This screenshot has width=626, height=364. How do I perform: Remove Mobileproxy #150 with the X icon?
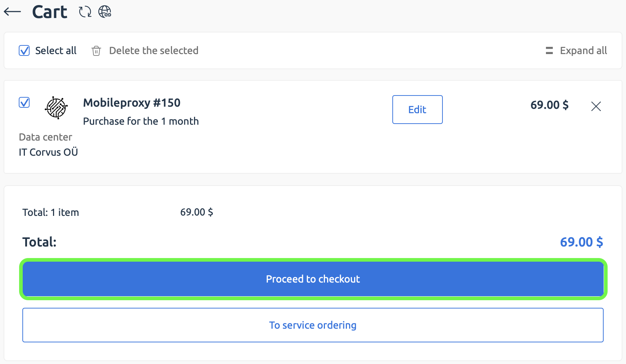tap(596, 106)
